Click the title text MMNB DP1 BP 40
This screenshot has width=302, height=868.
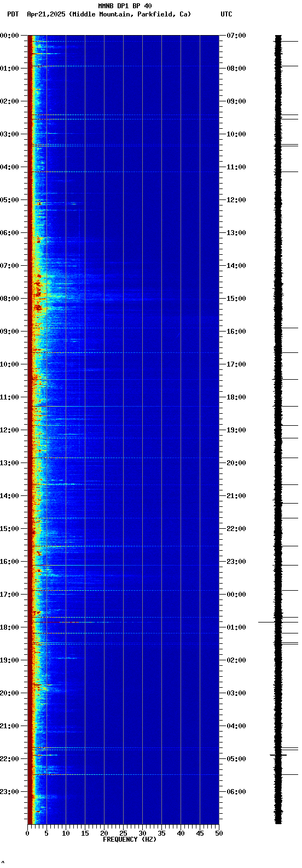(125, 6)
